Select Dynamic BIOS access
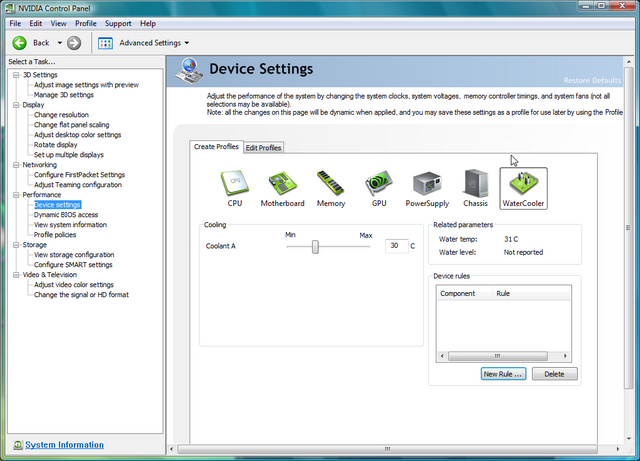This screenshot has width=640, height=461. (x=66, y=215)
